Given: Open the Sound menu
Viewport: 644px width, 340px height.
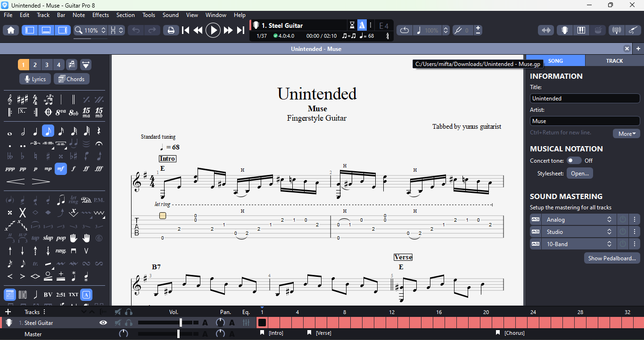Looking at the screenshot, I should pos(171,15).
